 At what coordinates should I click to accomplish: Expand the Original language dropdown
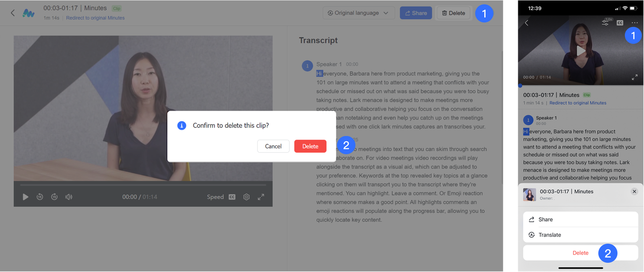pos(358,13)
